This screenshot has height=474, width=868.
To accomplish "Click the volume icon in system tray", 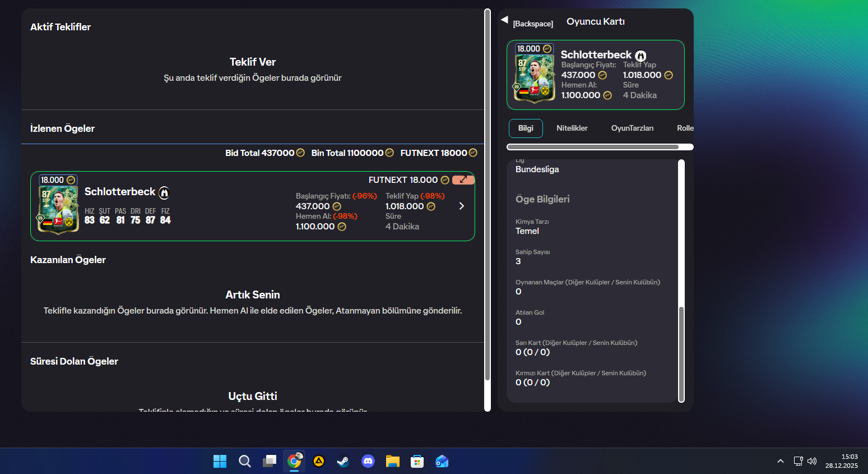I will [812, 461].
